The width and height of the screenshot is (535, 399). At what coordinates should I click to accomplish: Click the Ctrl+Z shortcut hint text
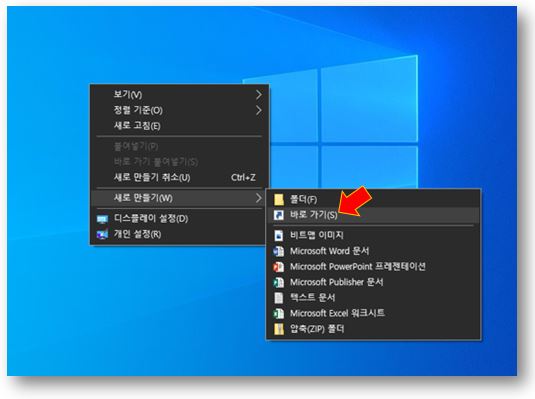point(243,177)
